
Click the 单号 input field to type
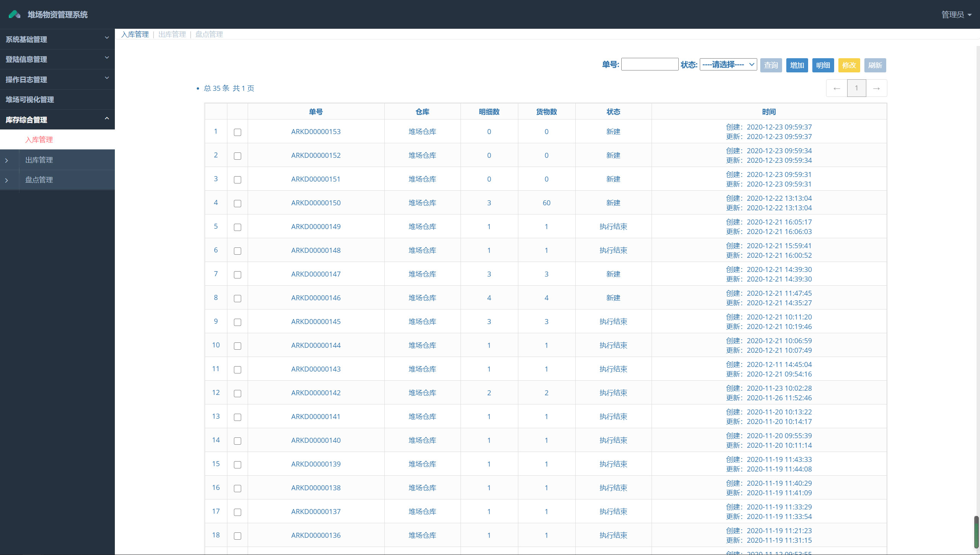point(650,65)
